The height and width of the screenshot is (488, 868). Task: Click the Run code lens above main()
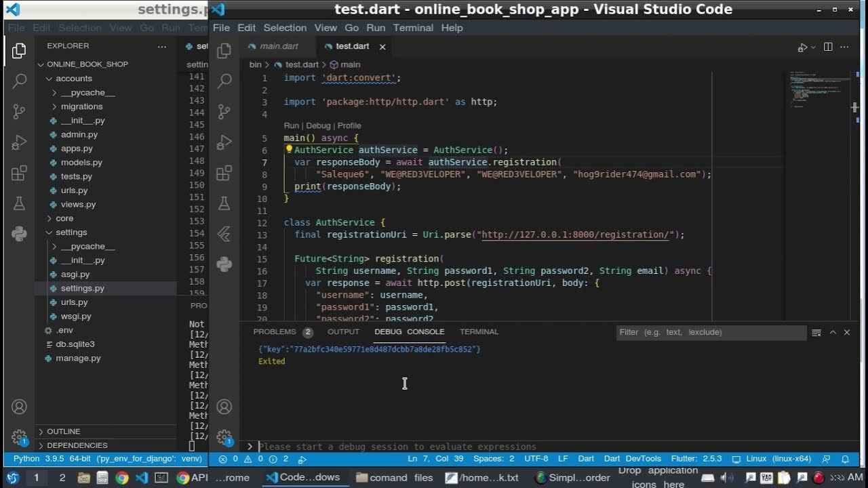(x=292, y=126)
